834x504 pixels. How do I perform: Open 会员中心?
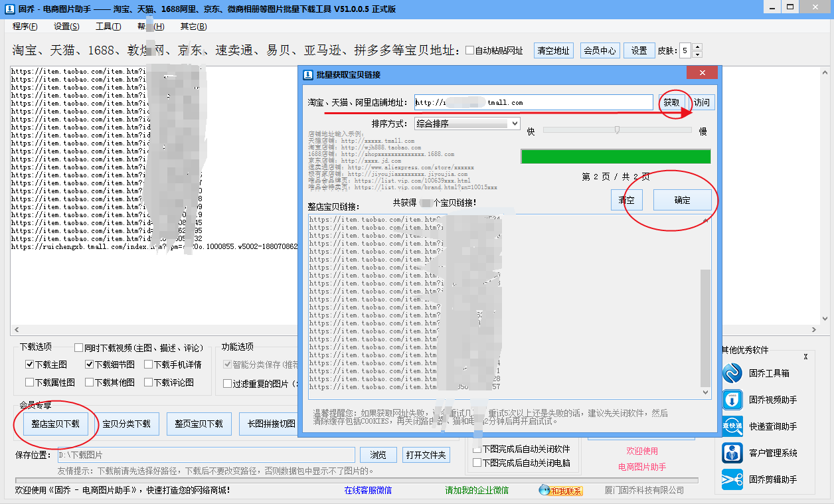click(600, 50)
